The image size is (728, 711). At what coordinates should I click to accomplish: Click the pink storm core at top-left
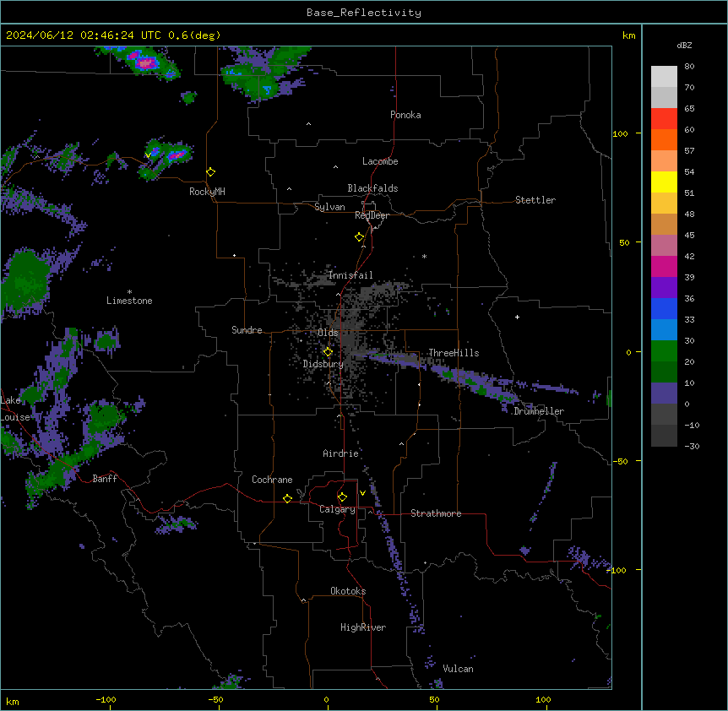145,62
